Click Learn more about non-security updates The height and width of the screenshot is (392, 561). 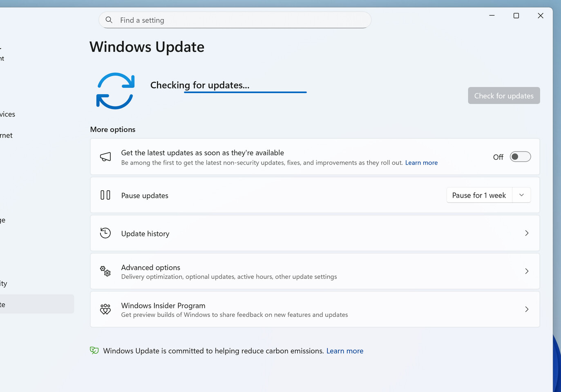421,163
